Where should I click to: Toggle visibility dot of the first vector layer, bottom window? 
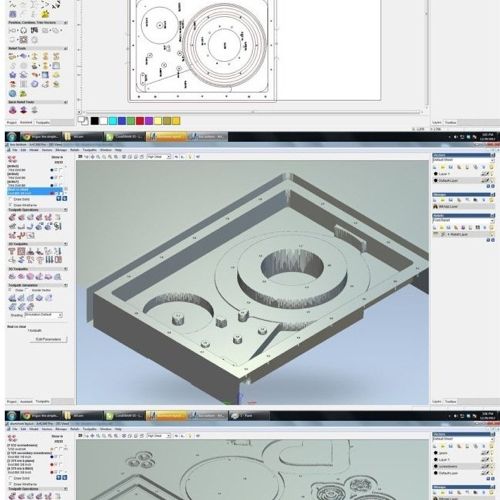436,453
